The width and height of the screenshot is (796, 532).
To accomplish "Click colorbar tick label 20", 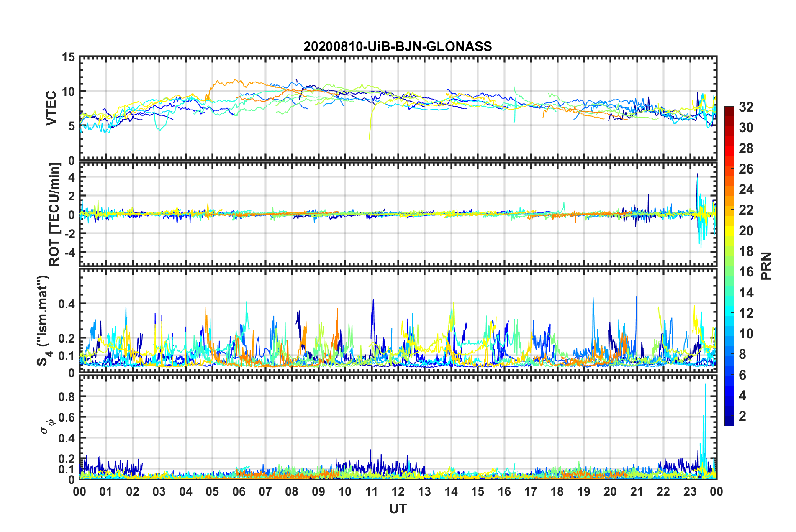I will pos(746,231).
